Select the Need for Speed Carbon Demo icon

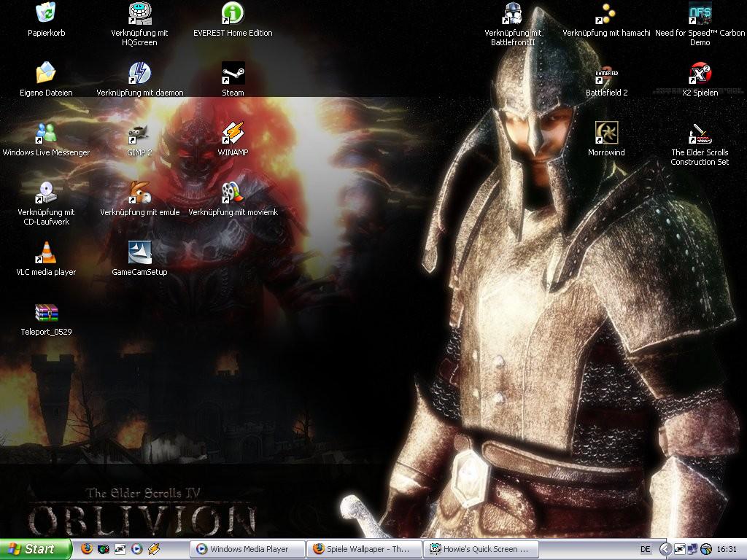(x=700, y=12)
